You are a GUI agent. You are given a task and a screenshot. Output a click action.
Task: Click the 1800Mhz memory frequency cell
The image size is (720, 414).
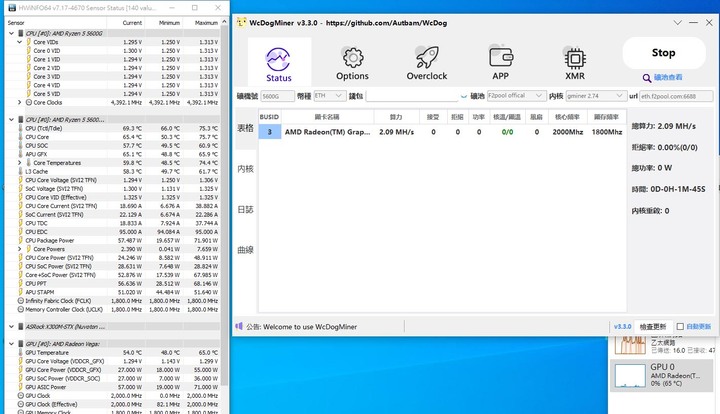tap(607, 132)
